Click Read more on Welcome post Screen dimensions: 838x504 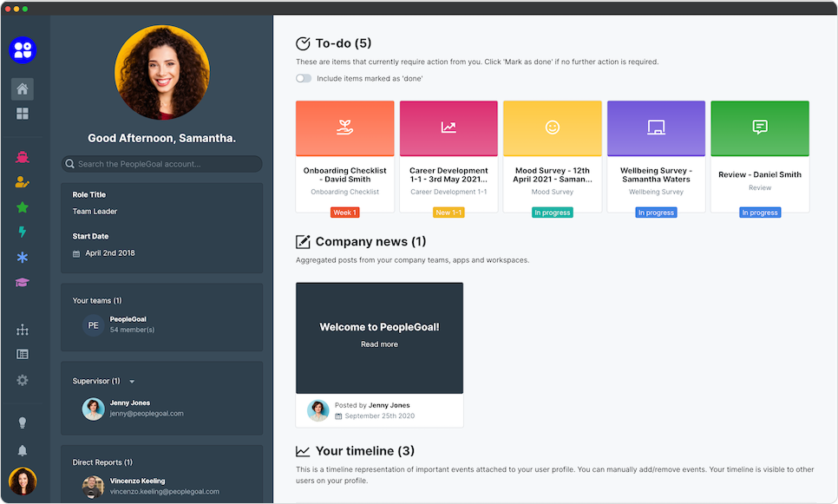[x=379, y=344]
